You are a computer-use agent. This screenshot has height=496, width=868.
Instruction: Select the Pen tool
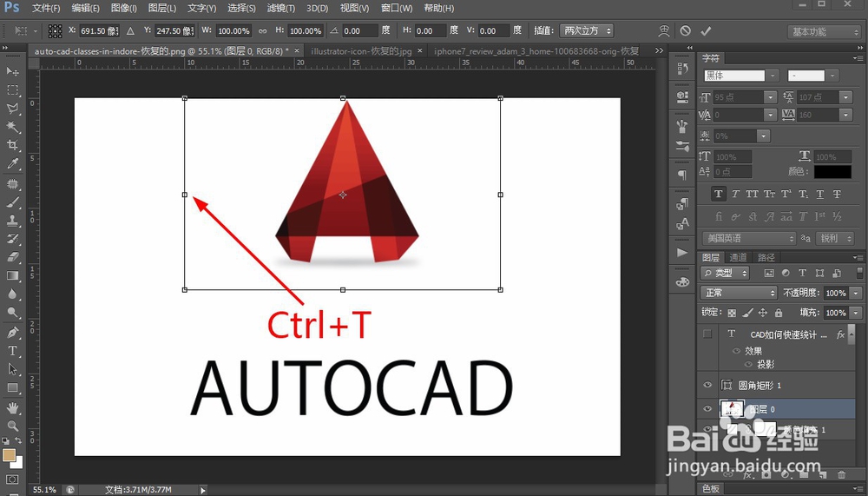[x=12, y=332]
